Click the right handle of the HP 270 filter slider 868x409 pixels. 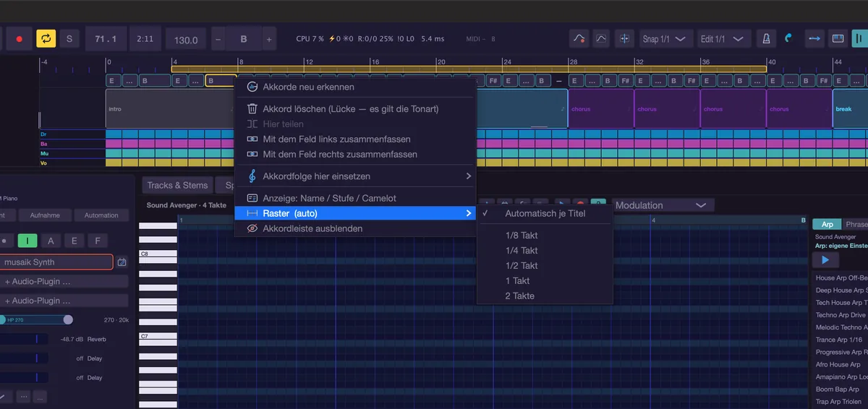(68, 319)
